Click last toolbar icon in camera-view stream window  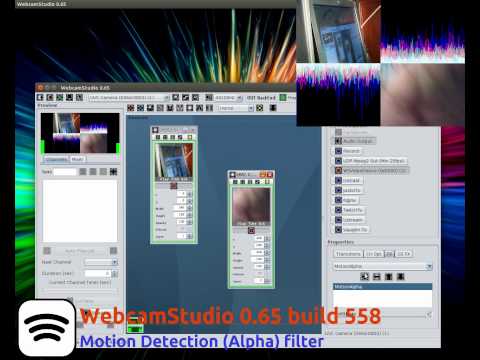pos(190,137)
